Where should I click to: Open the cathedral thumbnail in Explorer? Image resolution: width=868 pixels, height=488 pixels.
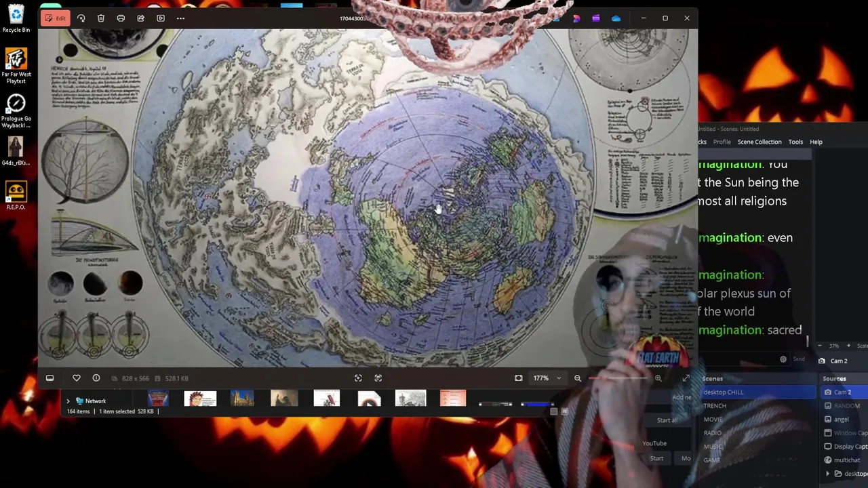point(242,399)
